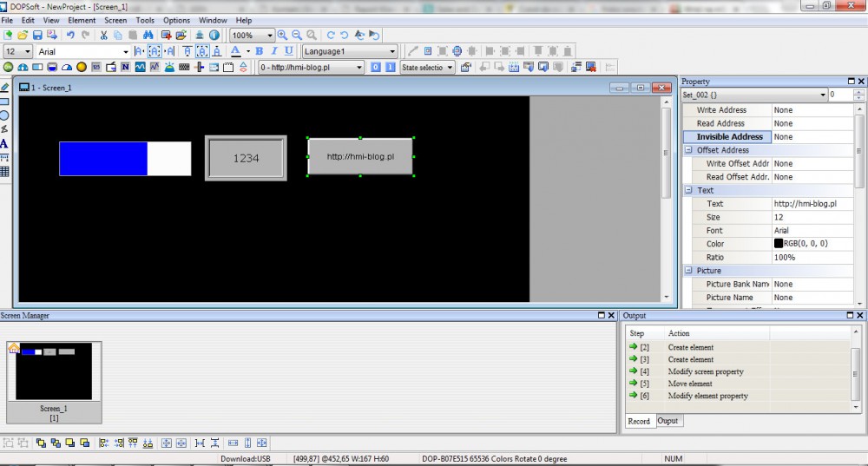Screen dimensions: 868x466
Task: Click the black text Color swatch
Action: pyautogui.click(x=779, y=244)
